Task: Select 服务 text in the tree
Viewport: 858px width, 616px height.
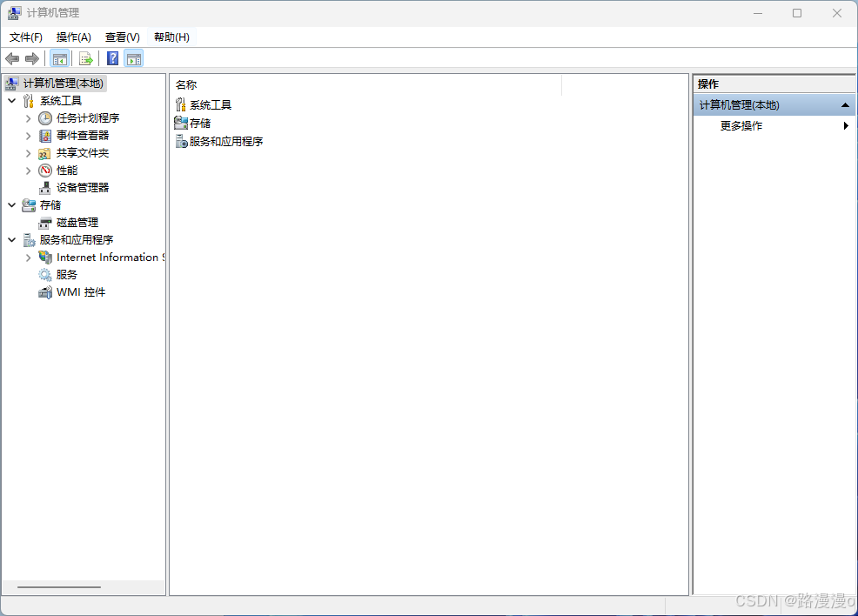Action: tap(67, 275)
